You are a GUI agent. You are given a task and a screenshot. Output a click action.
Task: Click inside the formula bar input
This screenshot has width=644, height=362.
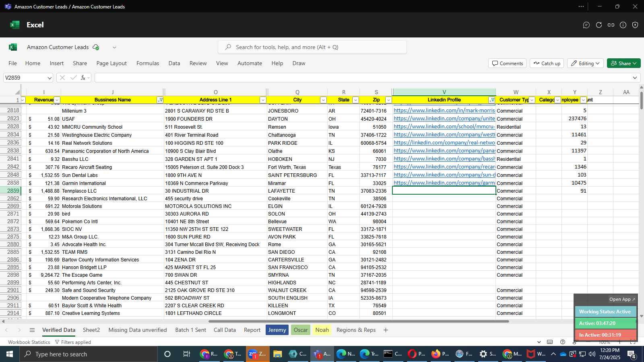pos(363,78)
